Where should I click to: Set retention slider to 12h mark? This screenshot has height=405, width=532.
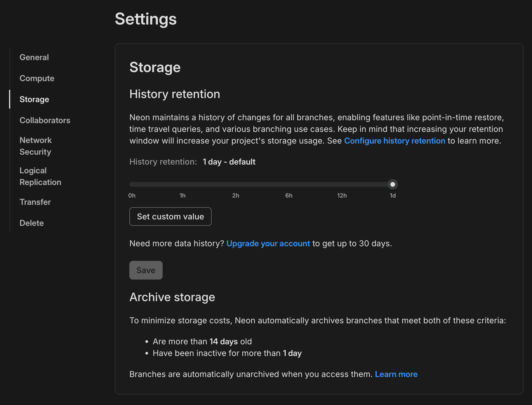click(342, 184)
